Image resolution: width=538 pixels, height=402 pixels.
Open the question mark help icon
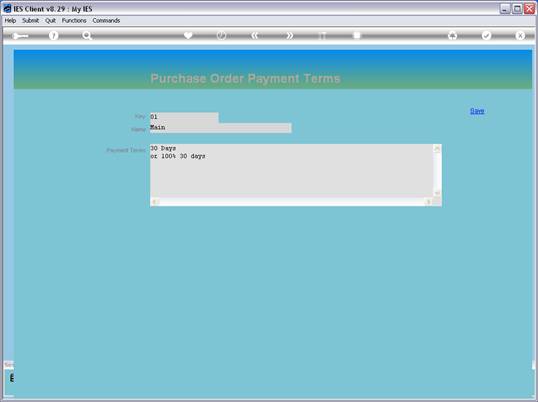click(53, 35)
